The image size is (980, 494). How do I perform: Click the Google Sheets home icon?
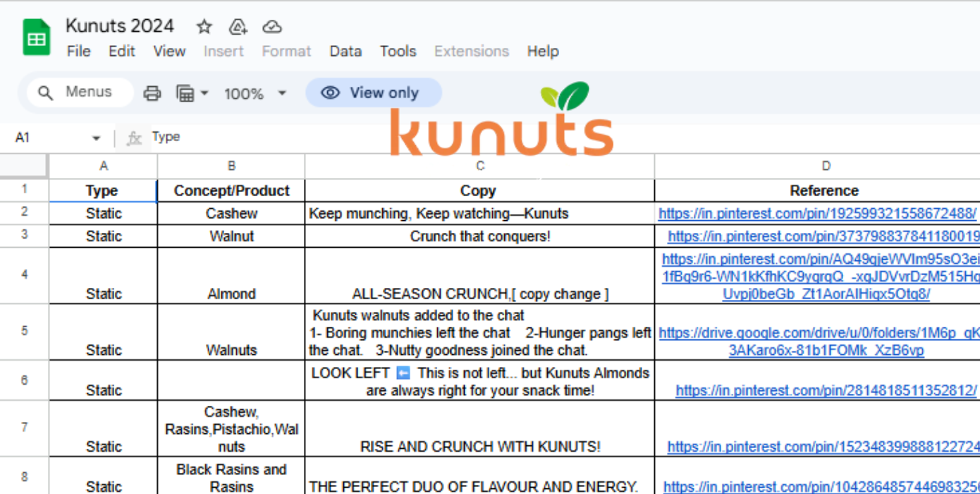(x=37, y=37)
